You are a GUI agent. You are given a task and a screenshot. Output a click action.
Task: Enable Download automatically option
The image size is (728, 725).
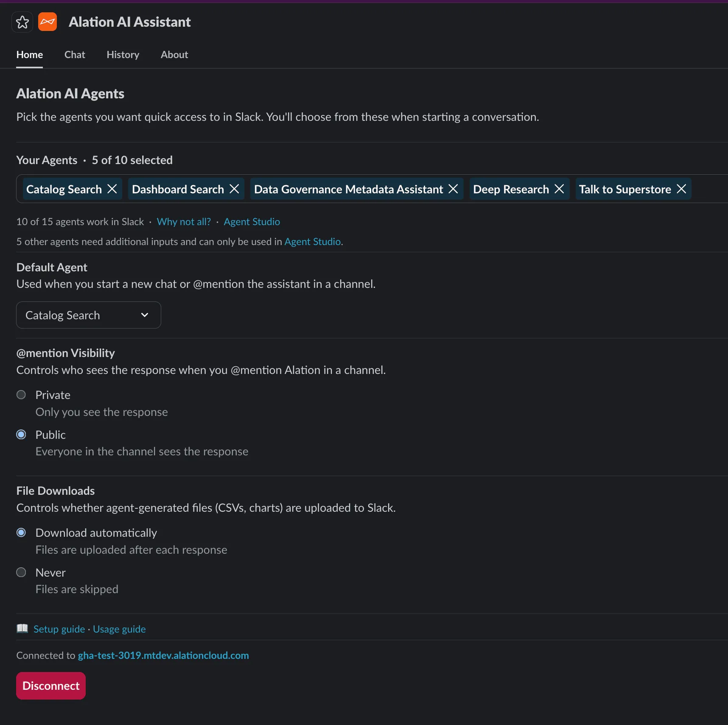tap(21, 533)
